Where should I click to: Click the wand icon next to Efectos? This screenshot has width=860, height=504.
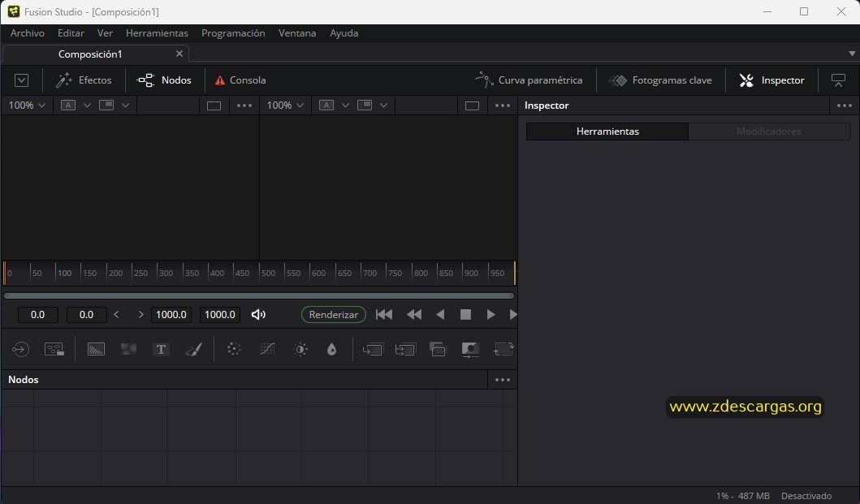(64, 80)
